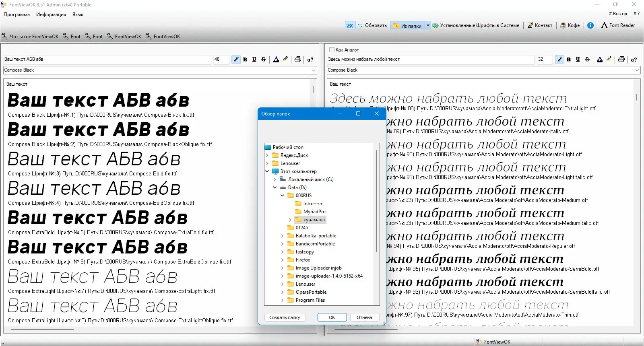
Task: Toggle strikethrough in the left panel
Action: click(x=264, y=60)
